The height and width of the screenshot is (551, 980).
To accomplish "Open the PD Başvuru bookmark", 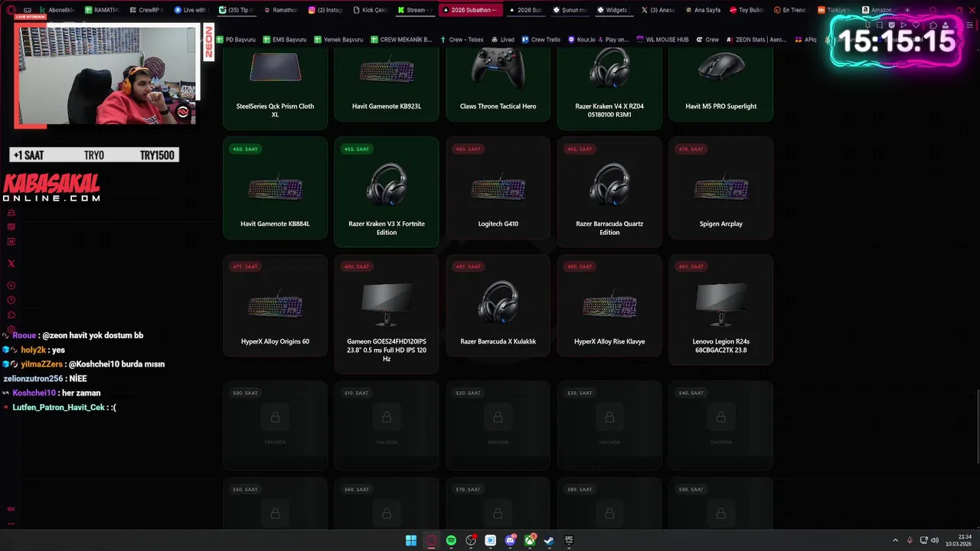I will (x=236, y=39).
